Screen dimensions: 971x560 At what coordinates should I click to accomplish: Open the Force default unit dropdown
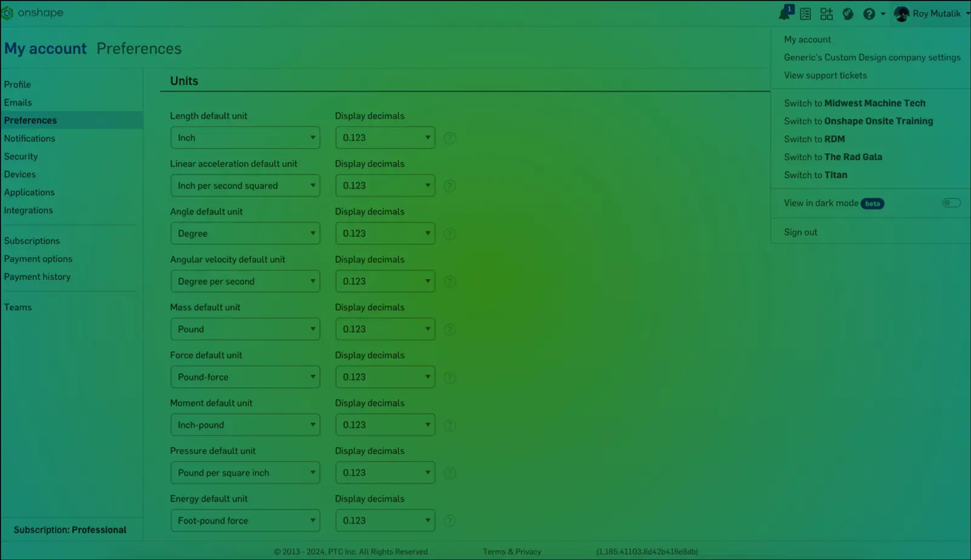click(x=245, y=377)
